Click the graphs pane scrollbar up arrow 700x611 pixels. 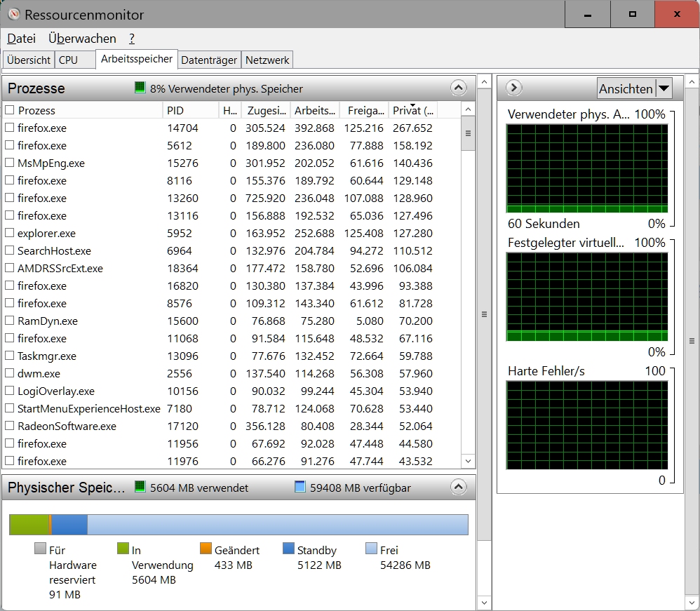click(692, 82)
